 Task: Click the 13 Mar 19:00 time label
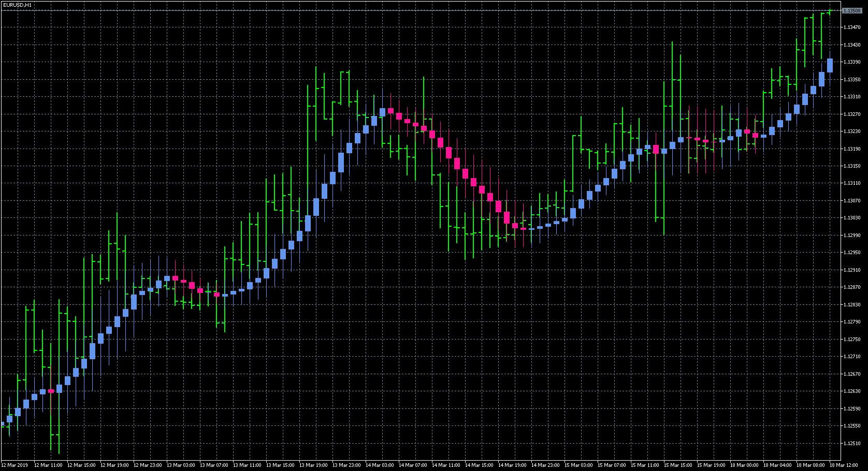[x=313, y=465]
